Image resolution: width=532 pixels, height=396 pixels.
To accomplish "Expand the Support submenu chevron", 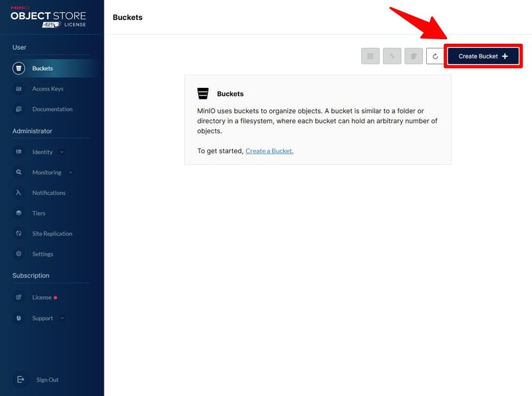I will (x=62, y=318).
